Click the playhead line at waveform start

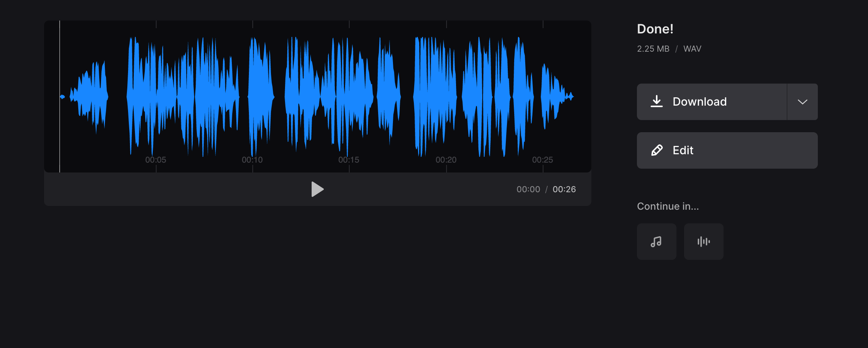[60, 95]
